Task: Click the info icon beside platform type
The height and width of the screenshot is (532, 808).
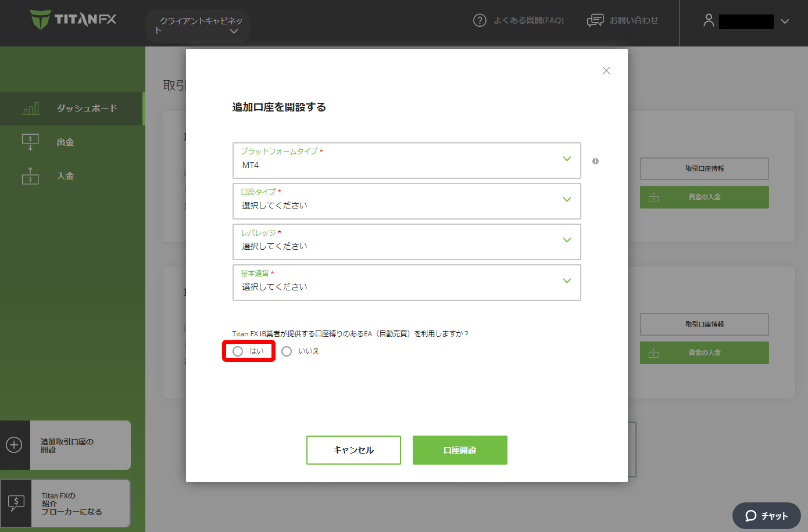Action: click(x=595, y=161)
